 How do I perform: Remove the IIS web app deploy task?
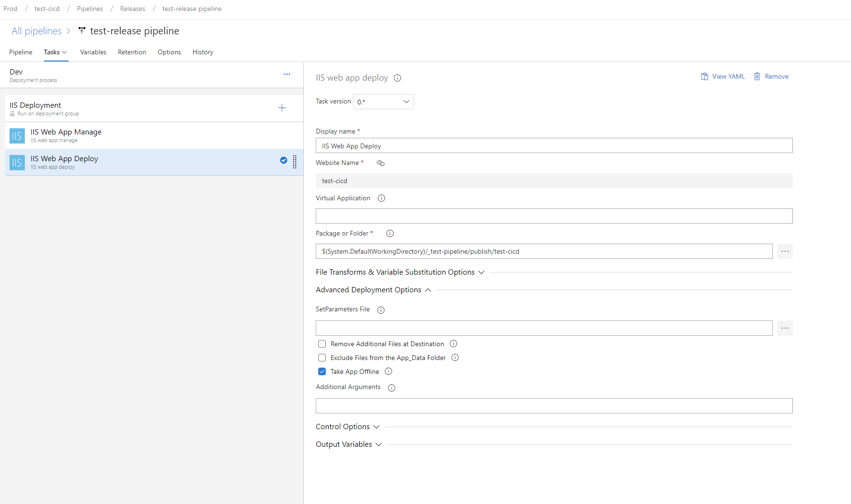pyautogui.click(x=771, y=77)
